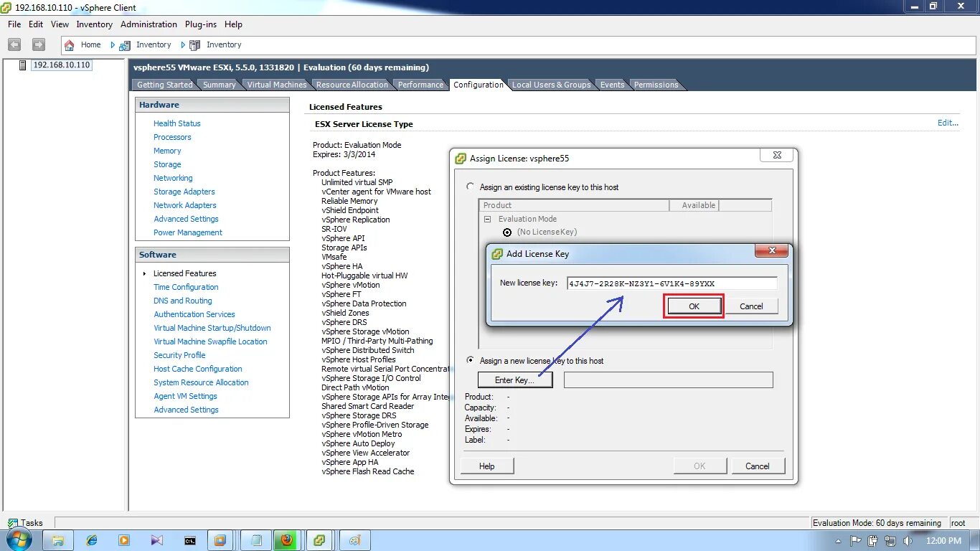The height and width of the screenshot is (551, 980).
Task: Open DNS and Routing software link
Action: coord(183,301)
